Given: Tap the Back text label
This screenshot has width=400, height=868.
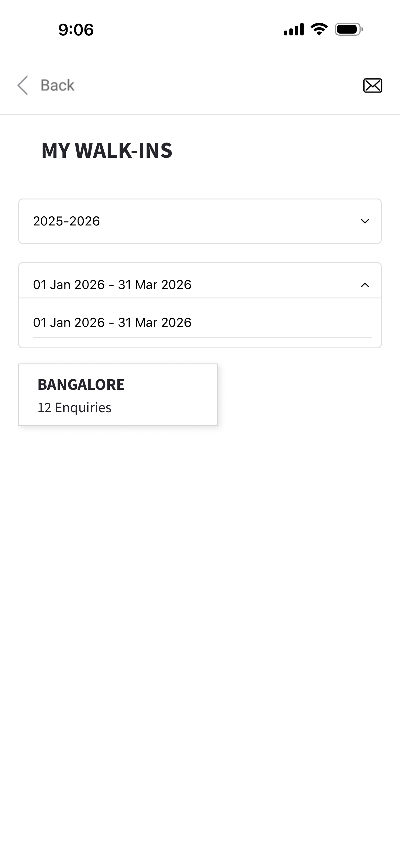Looking at the screenshot, I should pyautogui.click(x=57, y=85).
